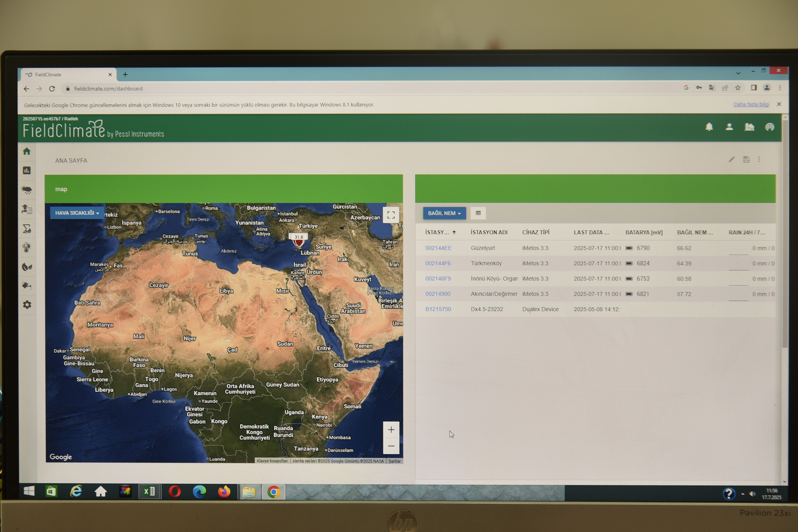Edit dashboard with the pencil icon
Viewport: 798px width, 532px height.
click(732, 159)
